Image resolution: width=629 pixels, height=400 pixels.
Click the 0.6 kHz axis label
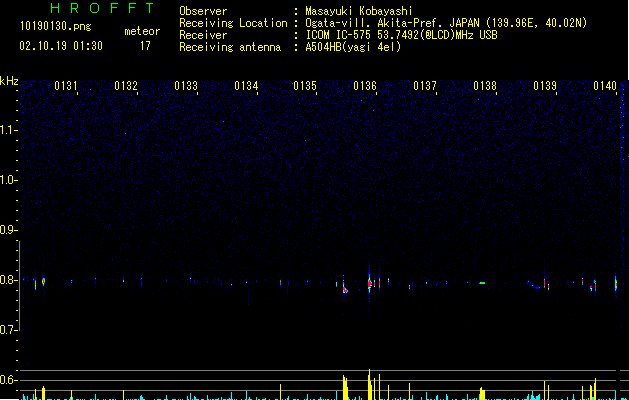[x=8, y=380]
